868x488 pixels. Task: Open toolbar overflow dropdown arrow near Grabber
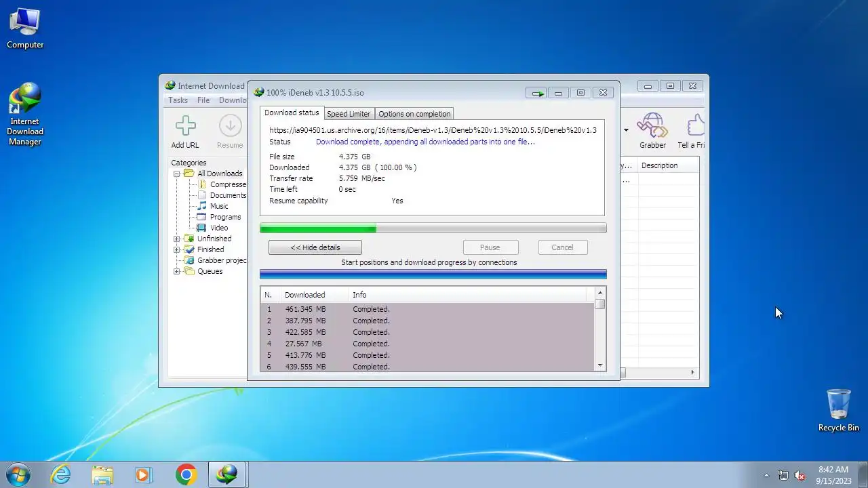click(626, 130)
